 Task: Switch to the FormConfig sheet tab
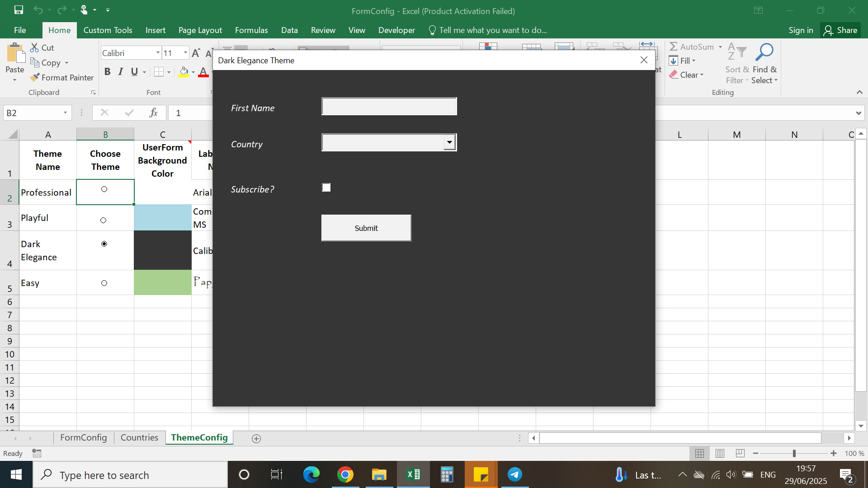click(83, 438)
